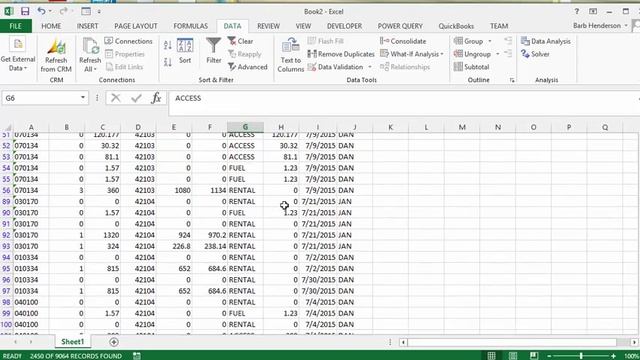Switch to HOME ribbon tab
The height and width of the screenshot is (360, 640).
(x=51, y=26)
